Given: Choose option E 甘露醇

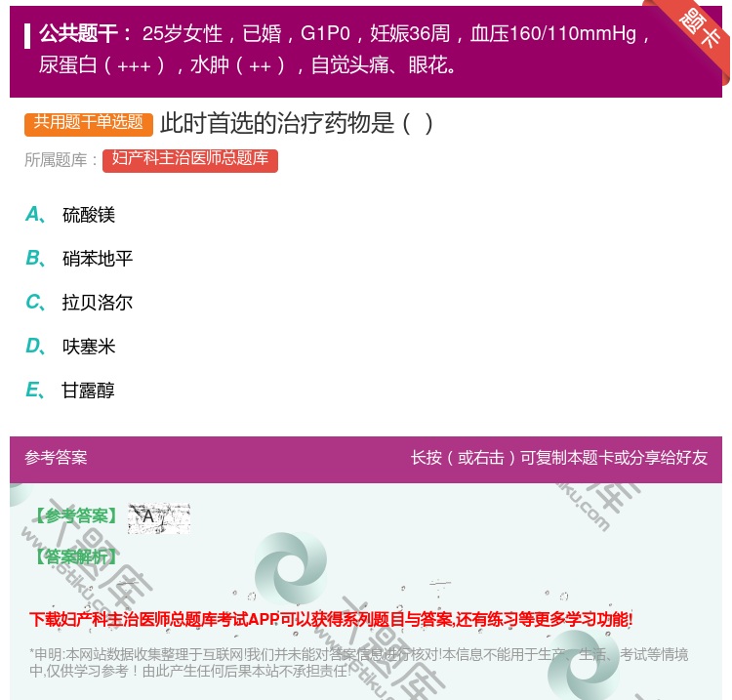Looking at the screenshot, I should (88, 391).
